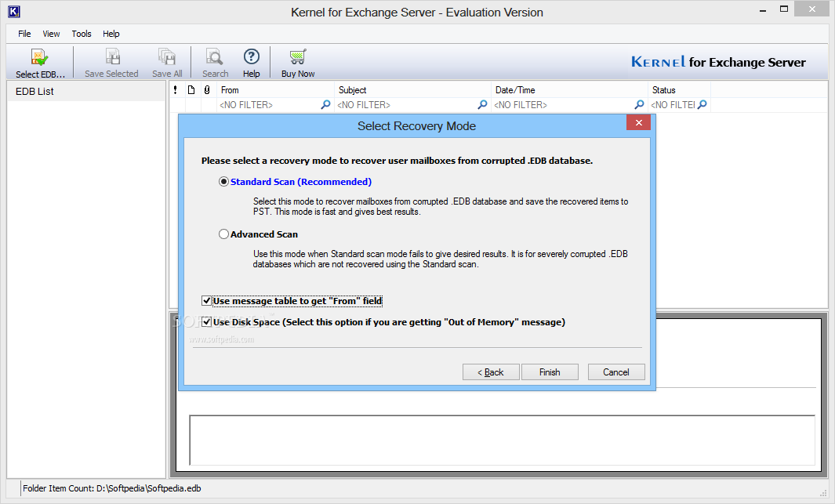
Task: Click the Folder Item Count status bar text
Action: pos(112,488)
